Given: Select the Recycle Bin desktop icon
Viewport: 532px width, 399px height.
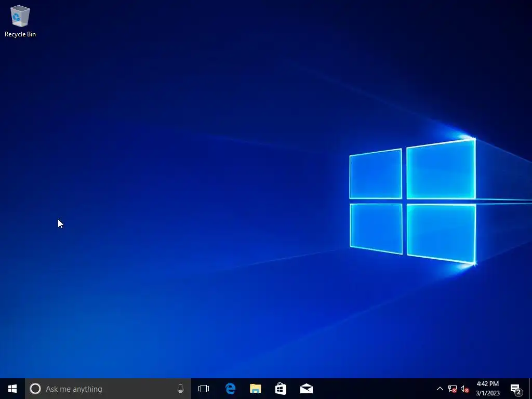Looking at the screenshot, I should coord(20,21).
